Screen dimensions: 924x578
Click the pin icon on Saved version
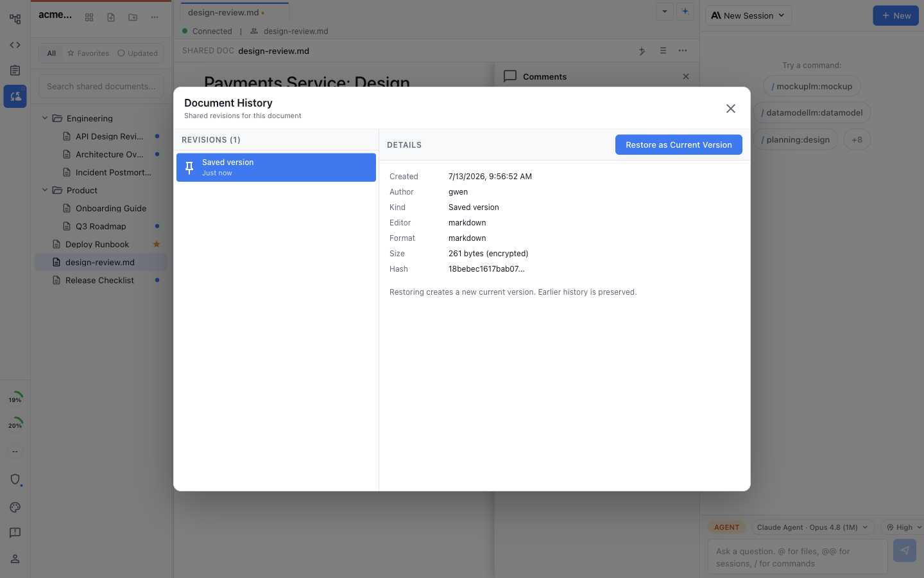[x=189, y=168]
